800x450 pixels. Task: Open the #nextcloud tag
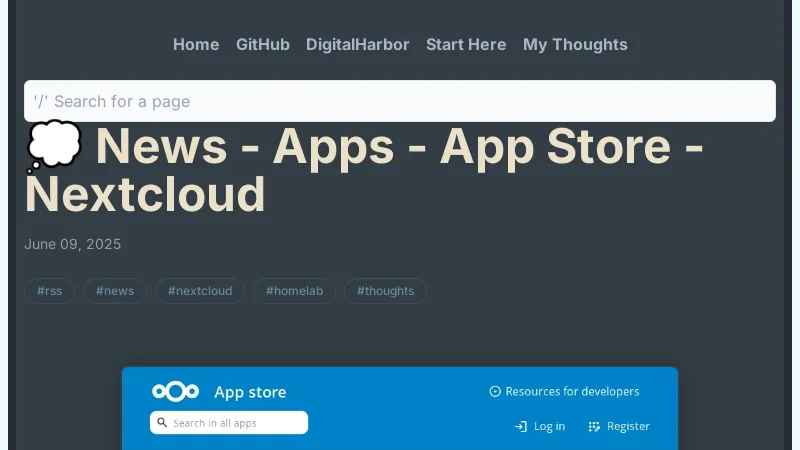pyautogui.click(x=200, y=291)
